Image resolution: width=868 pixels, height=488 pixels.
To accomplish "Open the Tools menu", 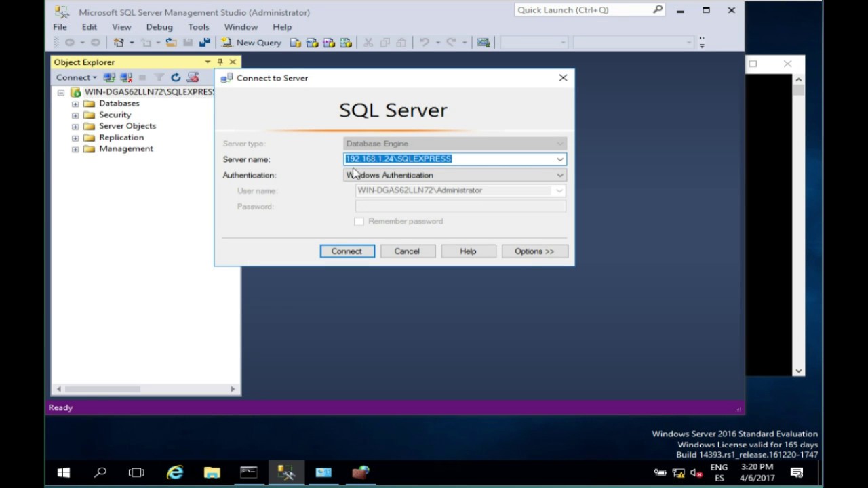I will (199, 27).
